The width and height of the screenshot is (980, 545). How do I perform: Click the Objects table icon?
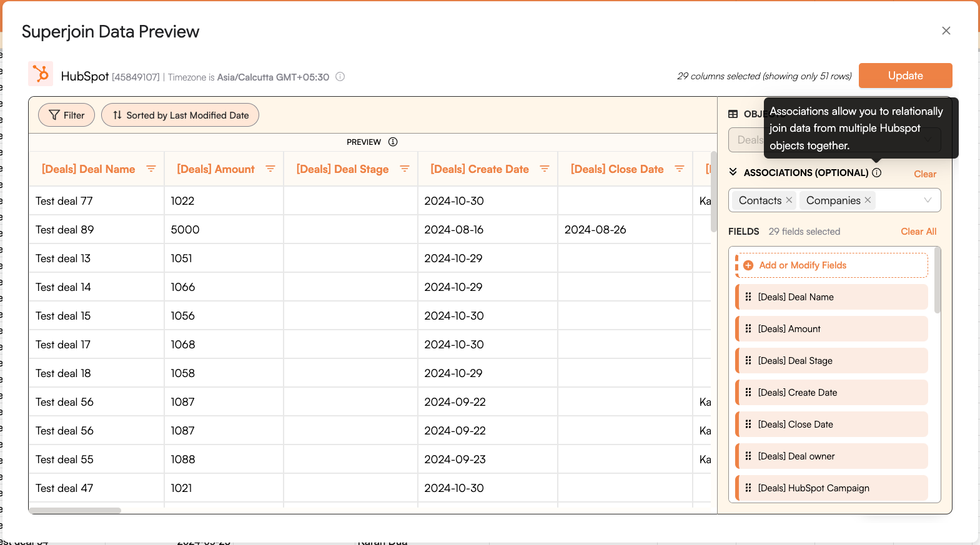[733, 114]
